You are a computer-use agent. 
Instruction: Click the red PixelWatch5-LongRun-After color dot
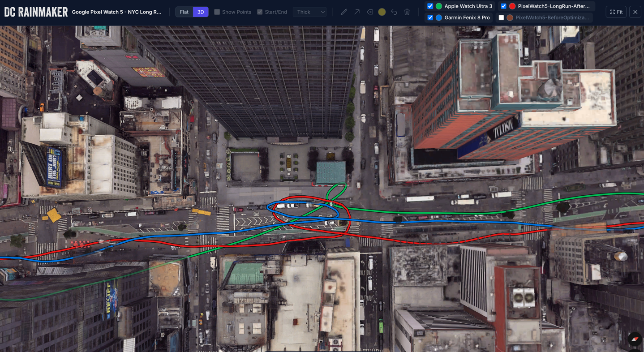coord(512,6)
